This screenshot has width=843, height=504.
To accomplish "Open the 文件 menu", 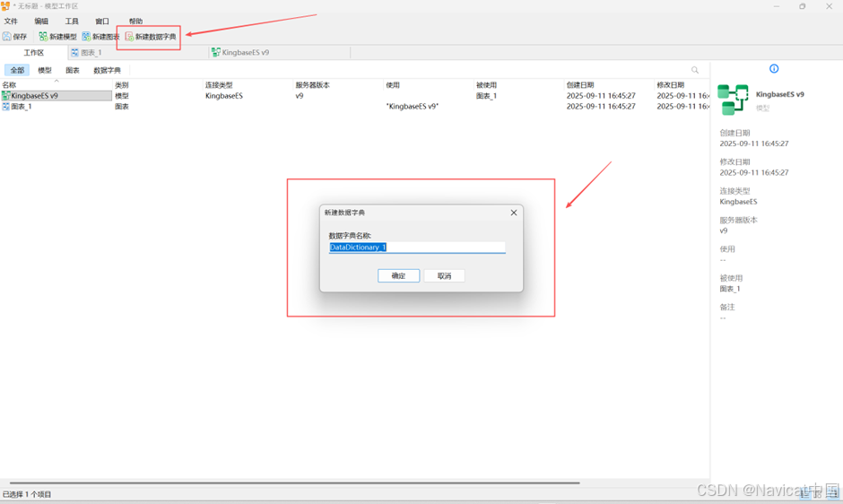I will pyautogui.click(x=11, y=22).
